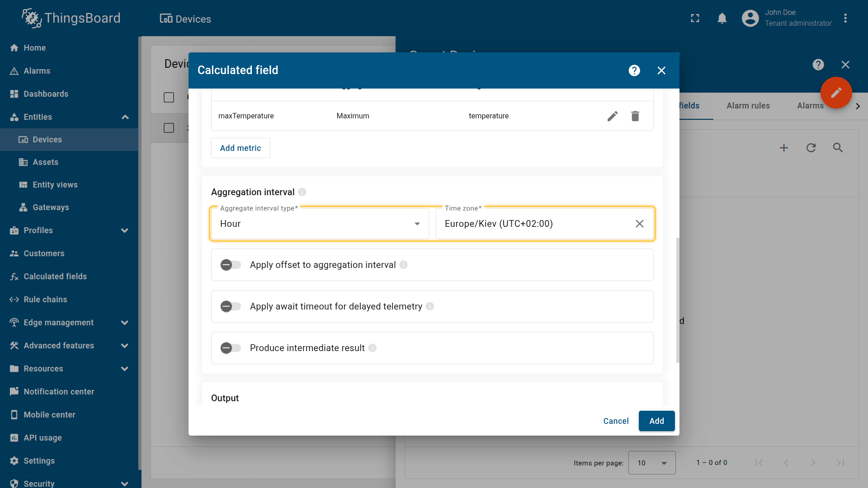Open Calculated fields in sidebar

[x=55, y=277]
